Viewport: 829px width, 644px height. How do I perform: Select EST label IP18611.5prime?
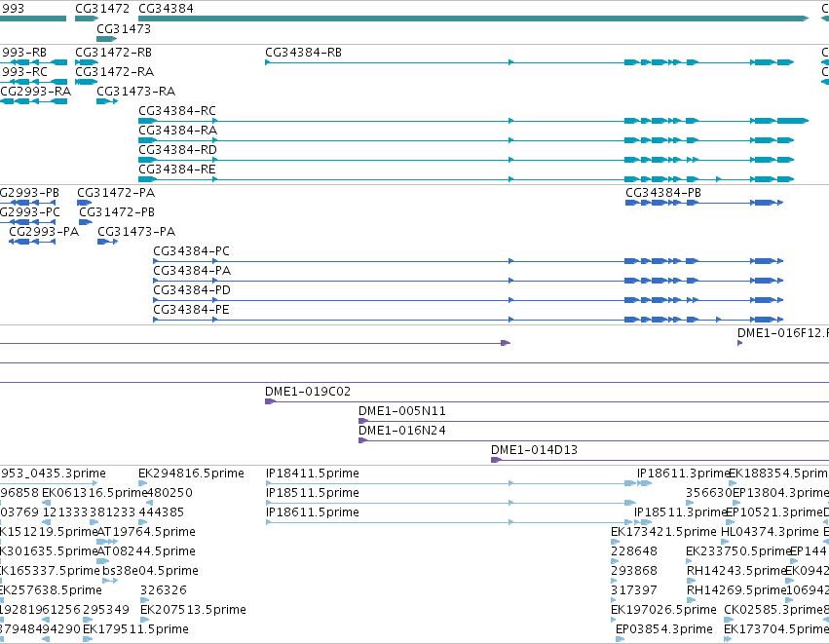(x=313, y=512)
